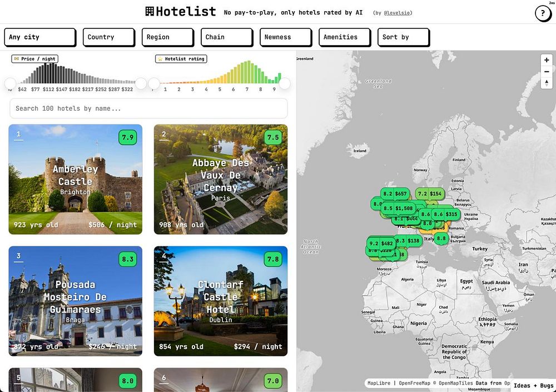Viewport: 556px width, 392px height.
Task: Expand the Newness filter
Action: tap(286, 37)
